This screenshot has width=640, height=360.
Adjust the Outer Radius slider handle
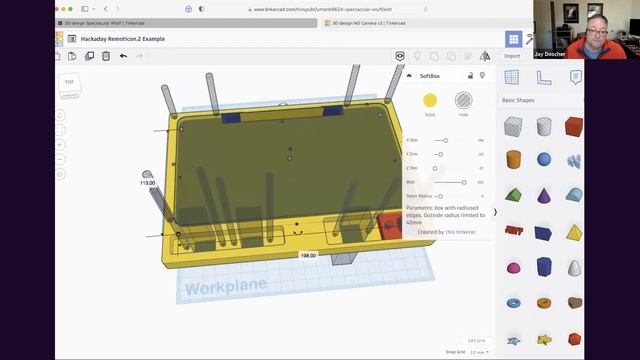(x=440, y=196)
